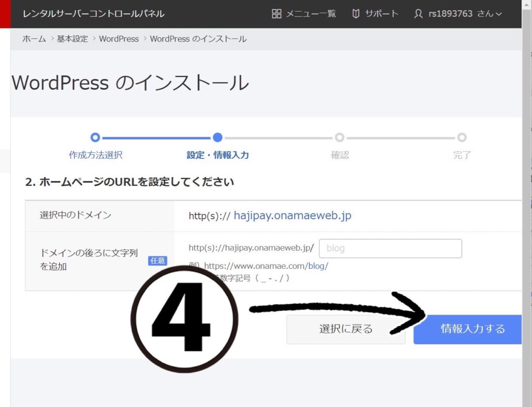Click the 設定・情報入力 step indicator dot

click(x=218, y=138)
